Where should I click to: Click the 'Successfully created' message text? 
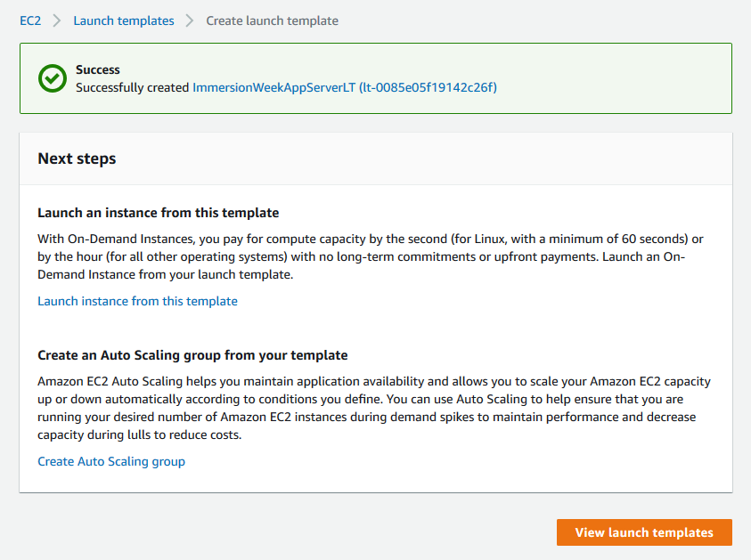click(132, 87)
